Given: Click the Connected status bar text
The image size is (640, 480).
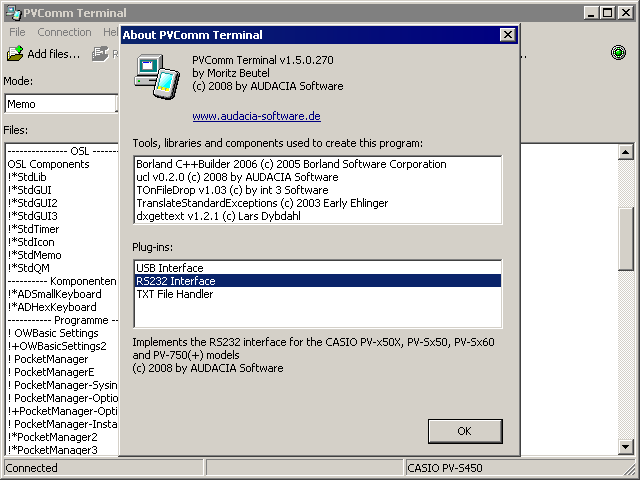Looking at the screenshot, I should tap(31, 468).
